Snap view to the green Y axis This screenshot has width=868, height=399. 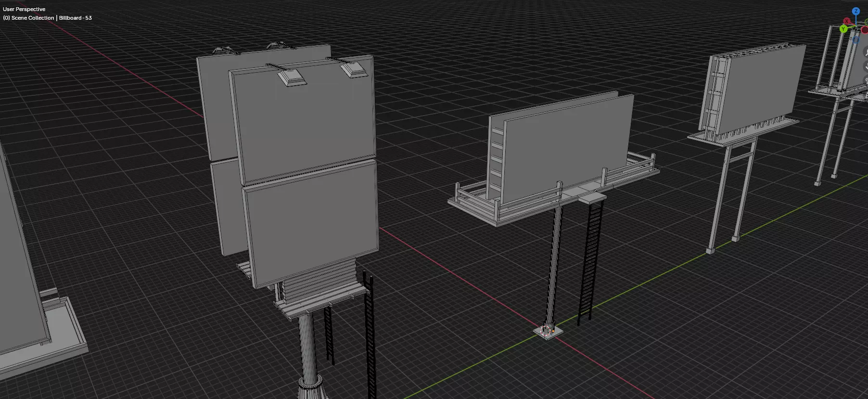[x=843, y=29]
